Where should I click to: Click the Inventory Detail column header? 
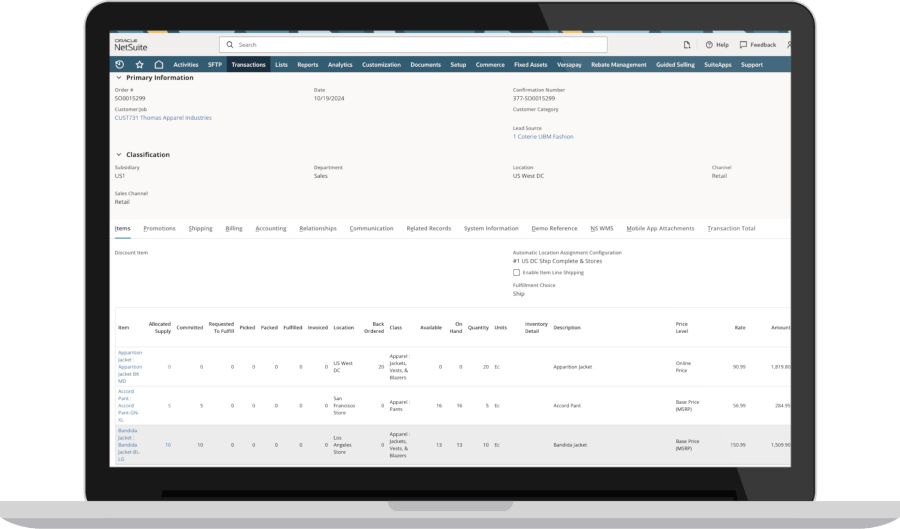(x=536, y=328)
